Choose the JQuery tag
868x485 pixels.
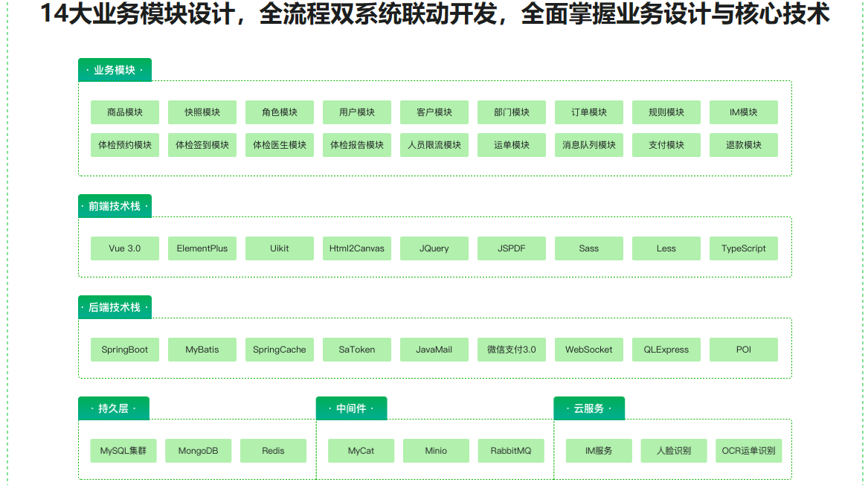(x=434, y=248)
